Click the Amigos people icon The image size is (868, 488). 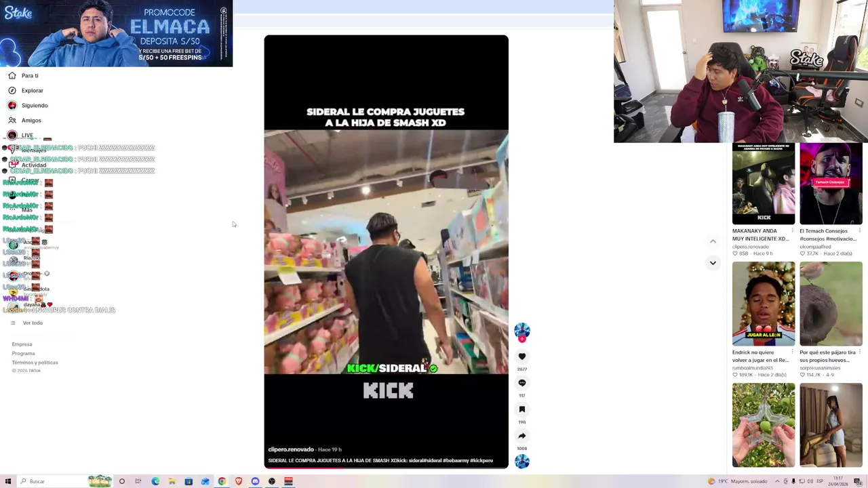pyautogui.click(x=12, y=121)
